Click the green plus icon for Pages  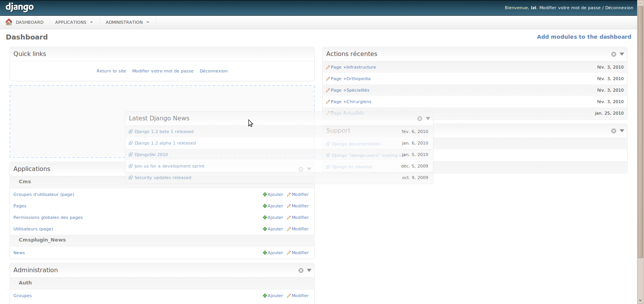(x=264, y=206)
